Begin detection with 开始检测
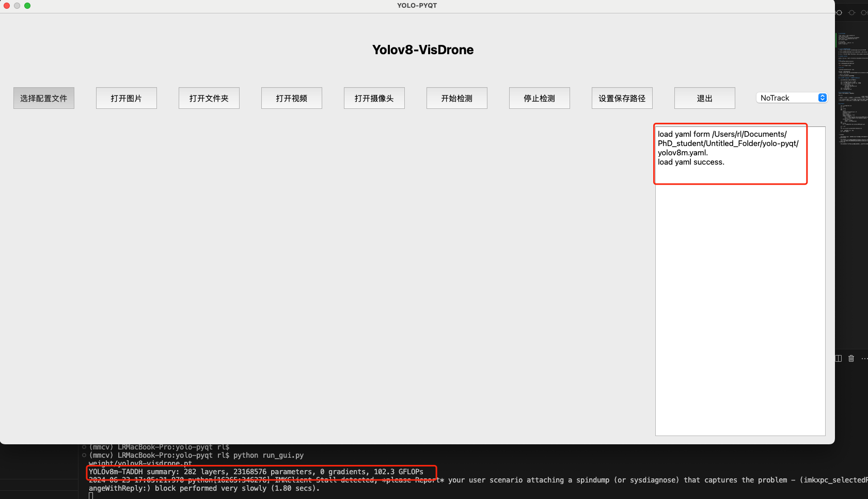The image size is (868, 499). pos(457,98)
